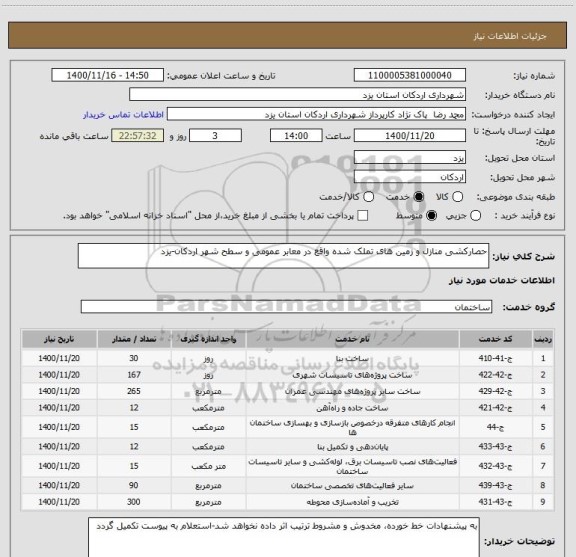Image resolution: width=576 pixels, height=557 pixels.
Task: Click service name ساخت جاده و راه‌آهن
Action: tap(352, 408)
